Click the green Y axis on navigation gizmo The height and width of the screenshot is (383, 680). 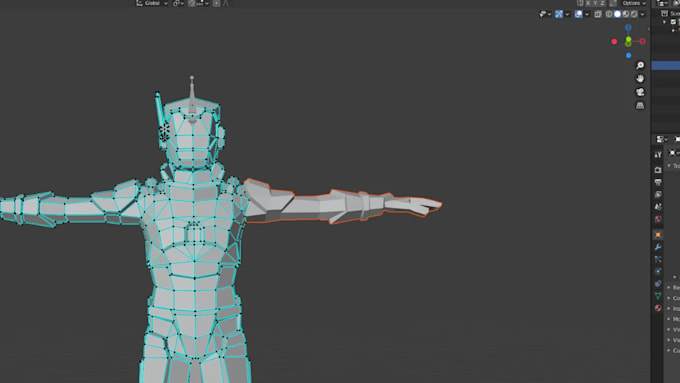pos(628,39)
